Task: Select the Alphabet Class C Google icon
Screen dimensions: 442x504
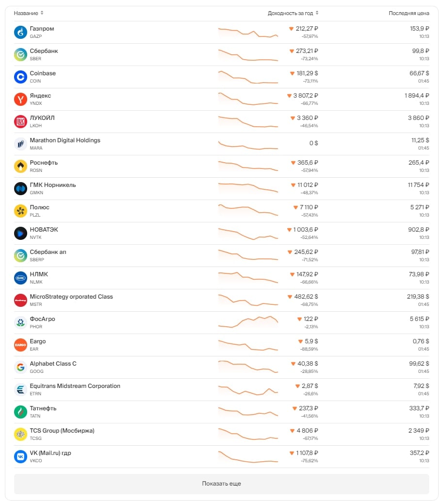Action: coord(20,368)
